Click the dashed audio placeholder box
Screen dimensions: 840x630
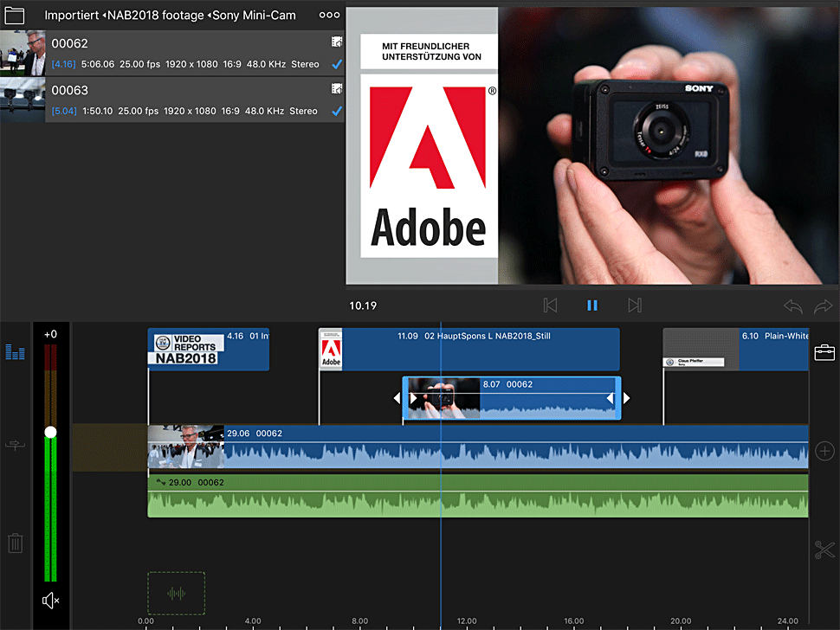coord(177,593)
